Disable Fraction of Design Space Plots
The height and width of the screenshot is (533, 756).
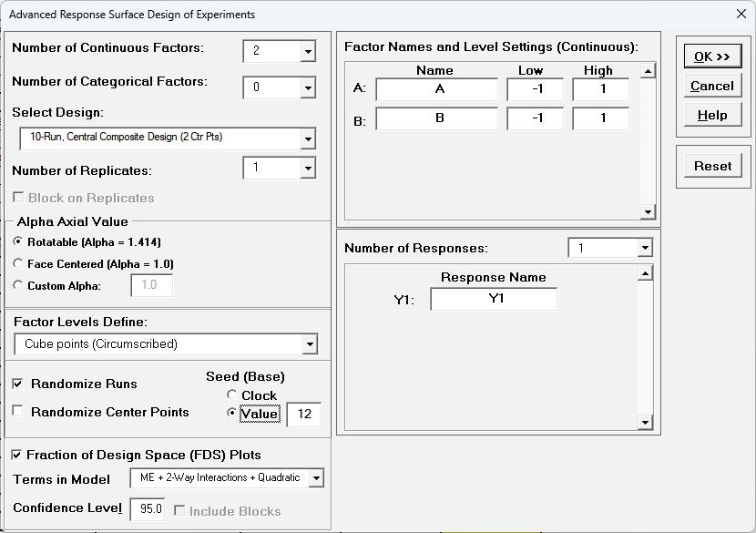point(17,455)
